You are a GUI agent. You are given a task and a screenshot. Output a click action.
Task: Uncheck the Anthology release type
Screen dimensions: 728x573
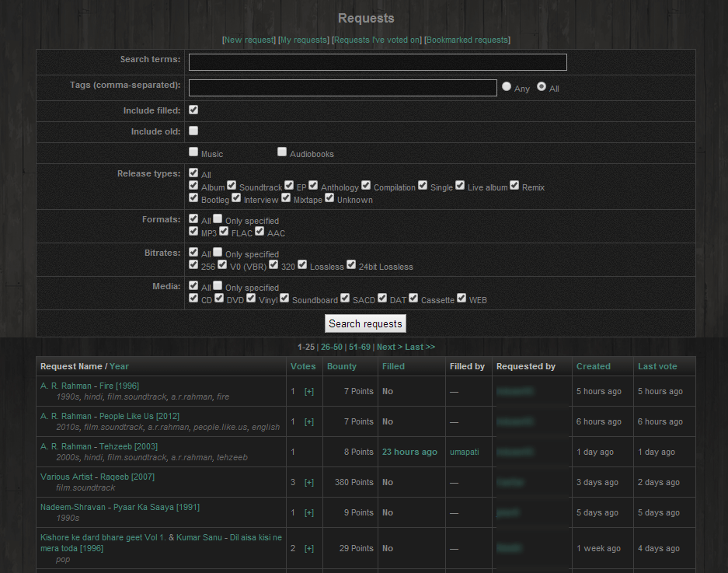click(313, 185)
